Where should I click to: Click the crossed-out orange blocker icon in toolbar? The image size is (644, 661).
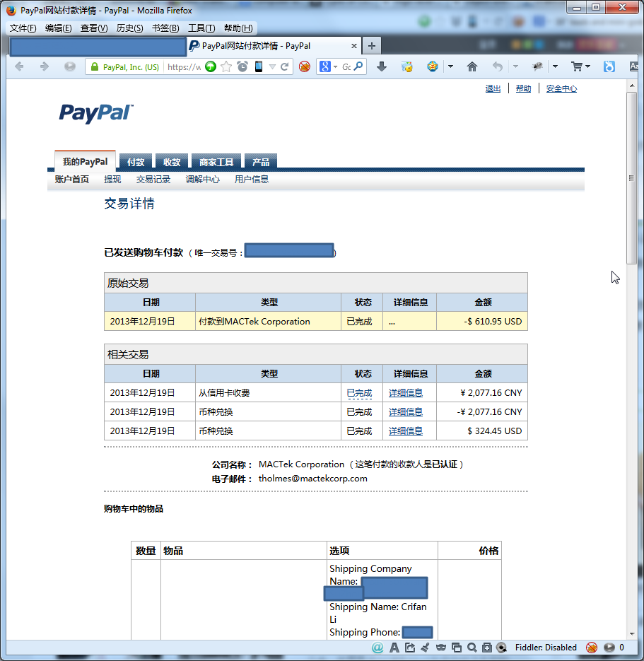(304, 66)
